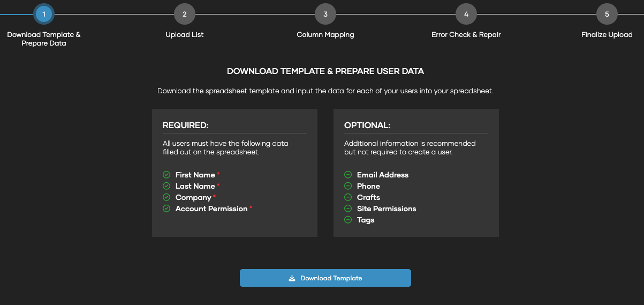Jump to step 4 circle Error Check
This screenshot has width=644, height=305.
click(x=466, y=14)
